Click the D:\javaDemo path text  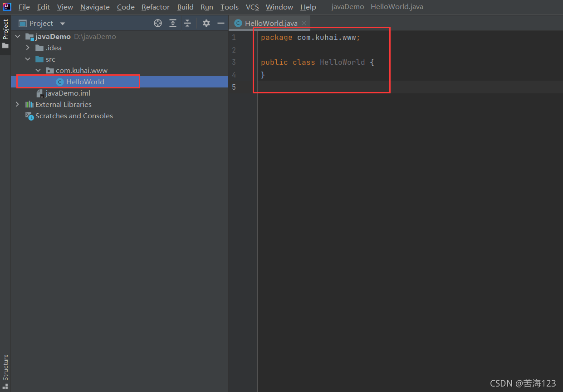coord(95,37)
